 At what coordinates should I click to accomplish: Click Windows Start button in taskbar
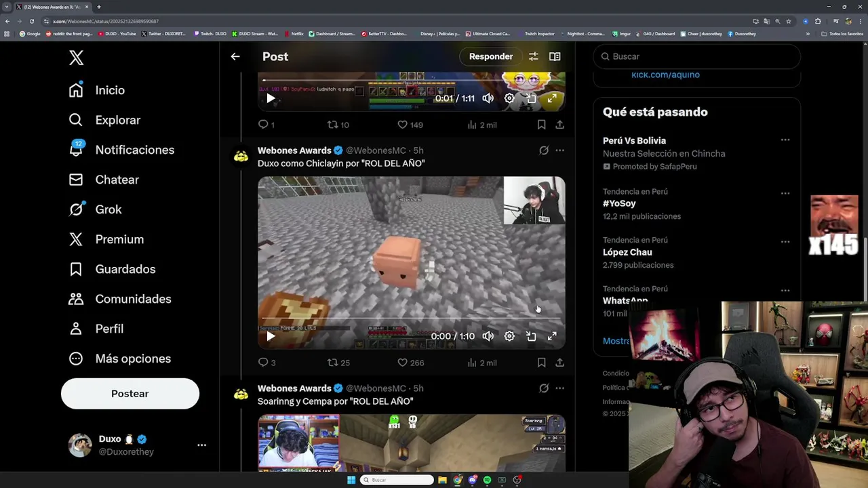pos(351,480)
